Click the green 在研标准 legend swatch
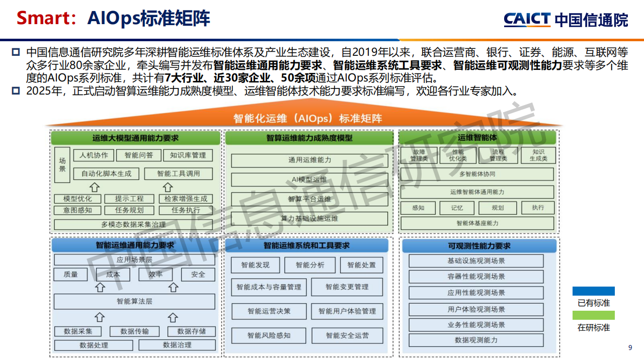This screenshot has width=644, height=362. tap(594, 315)
